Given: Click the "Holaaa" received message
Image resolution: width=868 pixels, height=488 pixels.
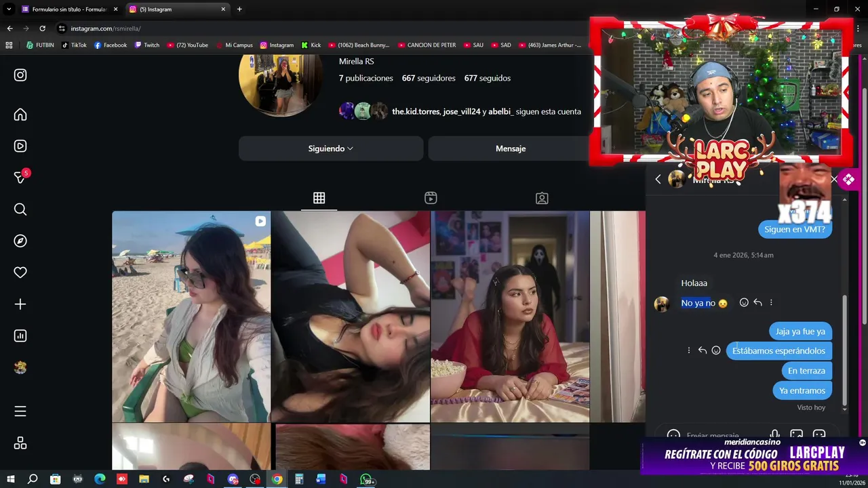Looking at the screenshot, I should pos(694,283).
